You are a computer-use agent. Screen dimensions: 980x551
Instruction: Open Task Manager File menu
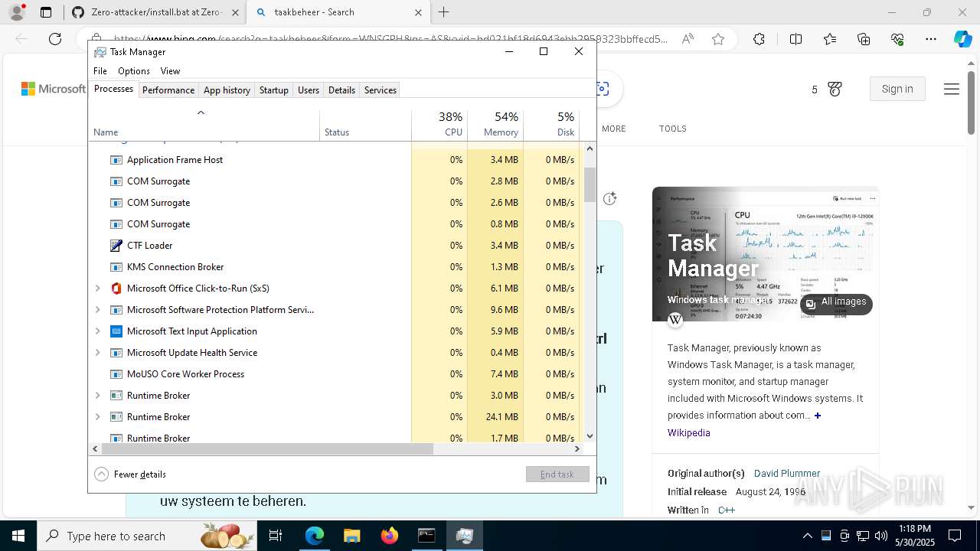[100, 71]
